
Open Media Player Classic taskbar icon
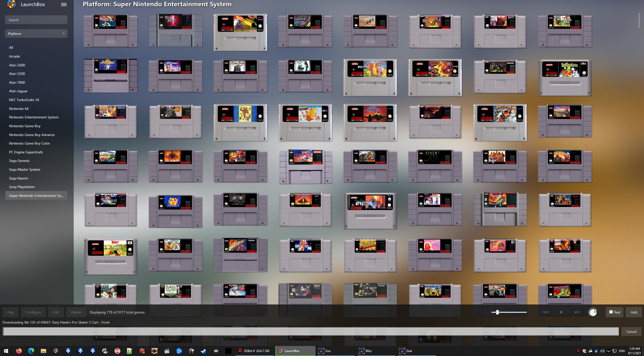click(x=167, y=351)
